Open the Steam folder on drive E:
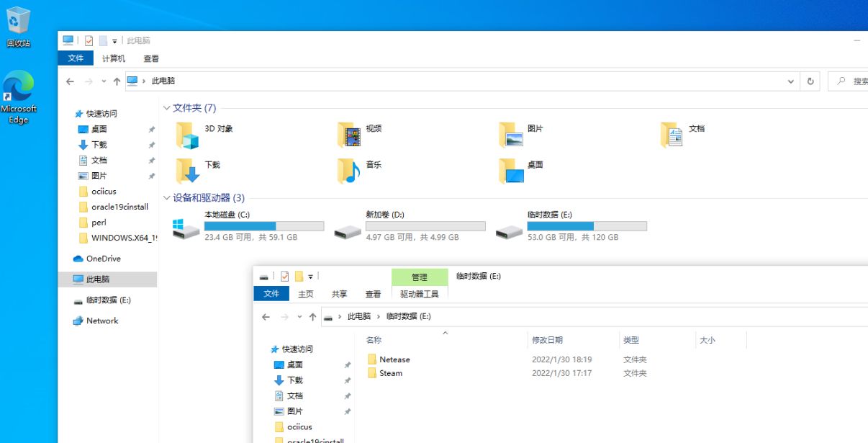 coord(390,373)
